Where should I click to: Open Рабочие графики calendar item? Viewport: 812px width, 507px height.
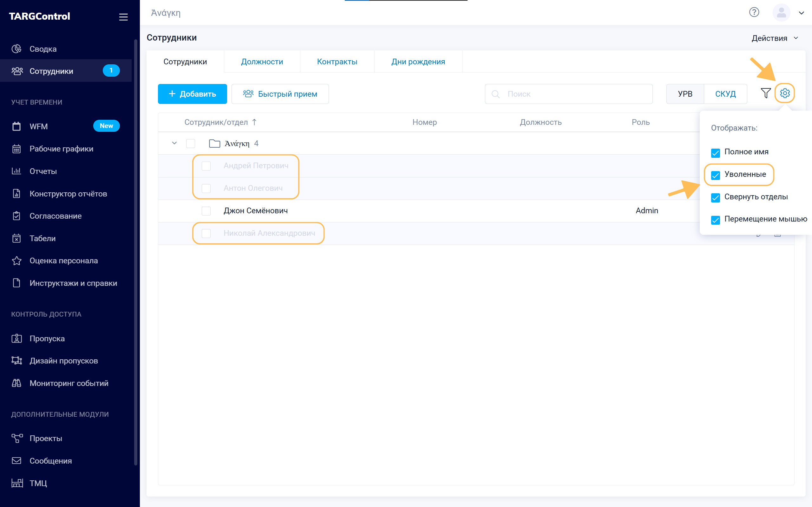point(61,149)
